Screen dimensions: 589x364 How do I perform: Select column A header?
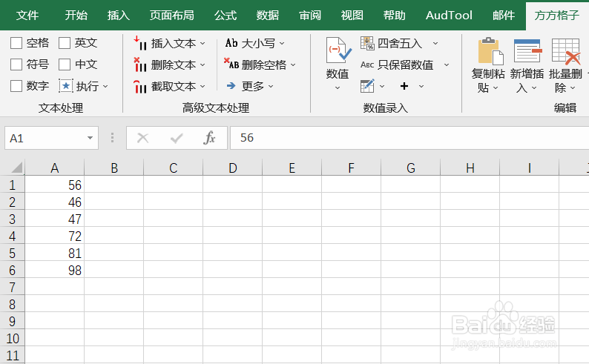pos(54,168)
